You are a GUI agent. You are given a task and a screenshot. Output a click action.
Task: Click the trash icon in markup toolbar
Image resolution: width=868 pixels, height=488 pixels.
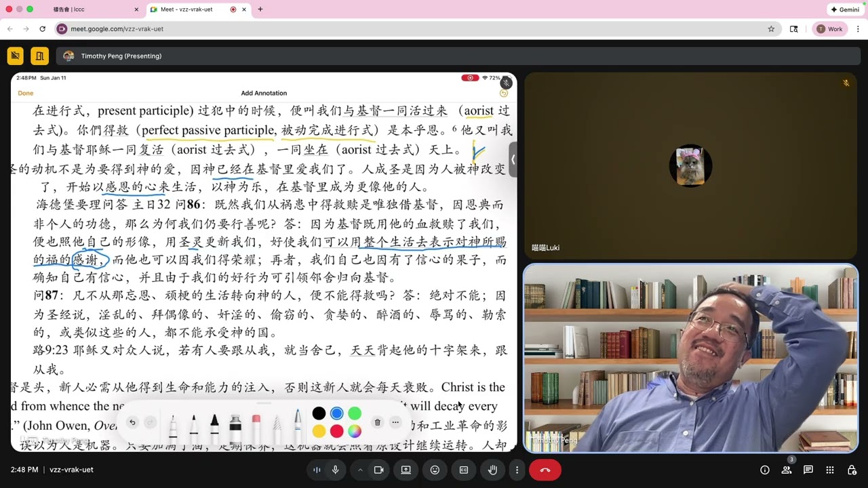click(378, 422)
